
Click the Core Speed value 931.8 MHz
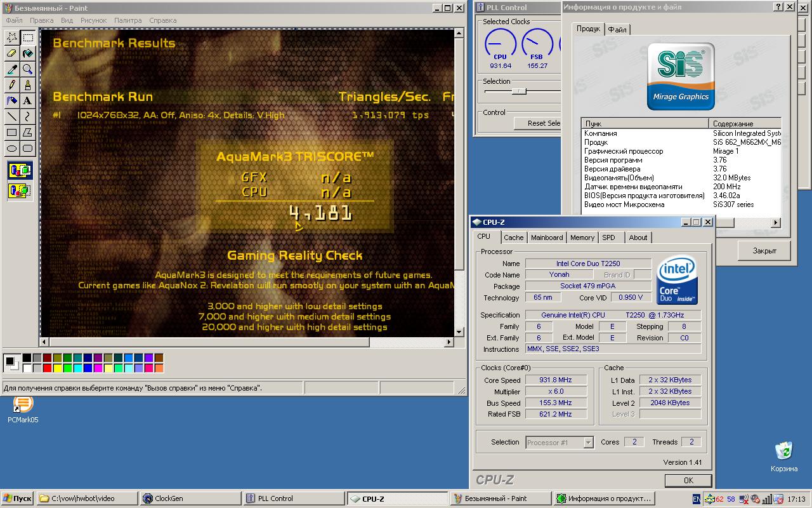(555, 380)
